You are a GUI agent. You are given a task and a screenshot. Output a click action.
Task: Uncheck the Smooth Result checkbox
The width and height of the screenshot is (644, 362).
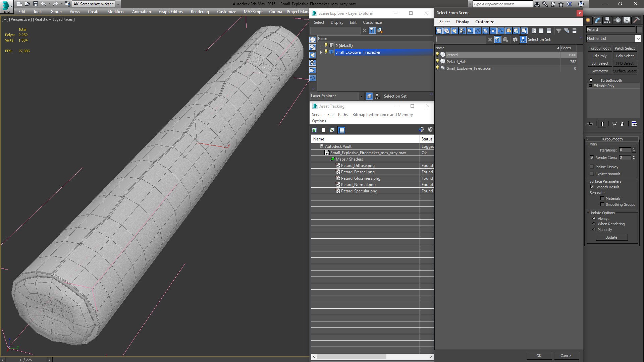coord(592,187)
